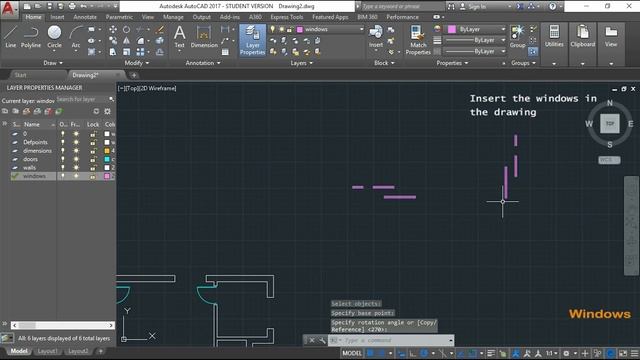The width and height of the screenshot is (640, 360).
Task: Open the Insert ribbon tab
Action: [57, 17]
